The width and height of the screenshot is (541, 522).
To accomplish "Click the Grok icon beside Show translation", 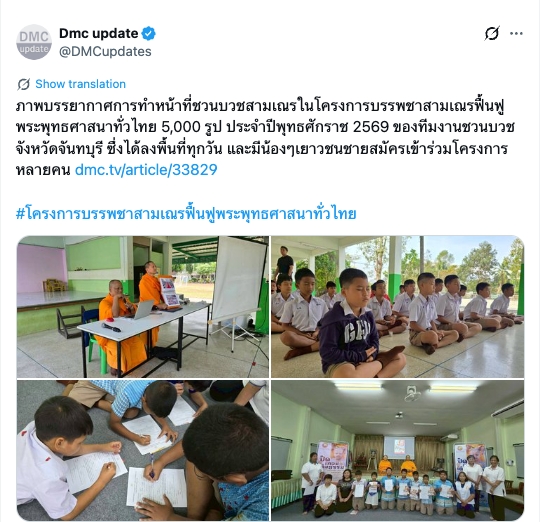I will 23,84.
